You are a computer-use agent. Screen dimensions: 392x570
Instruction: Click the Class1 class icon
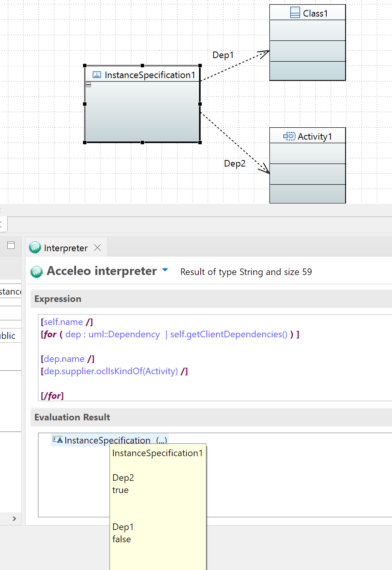tap(295, 13)
